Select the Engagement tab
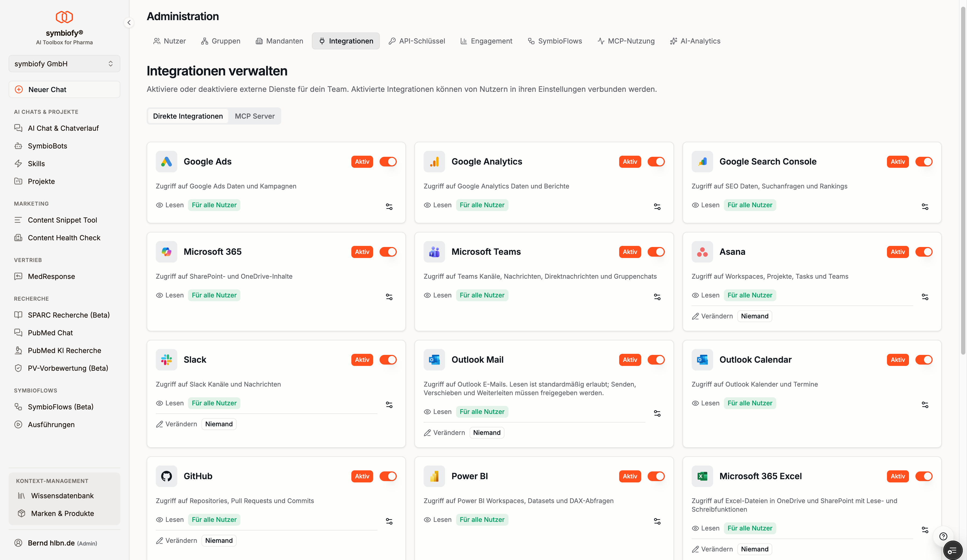This screenshot has width=967, height=560. click(486, 41)
